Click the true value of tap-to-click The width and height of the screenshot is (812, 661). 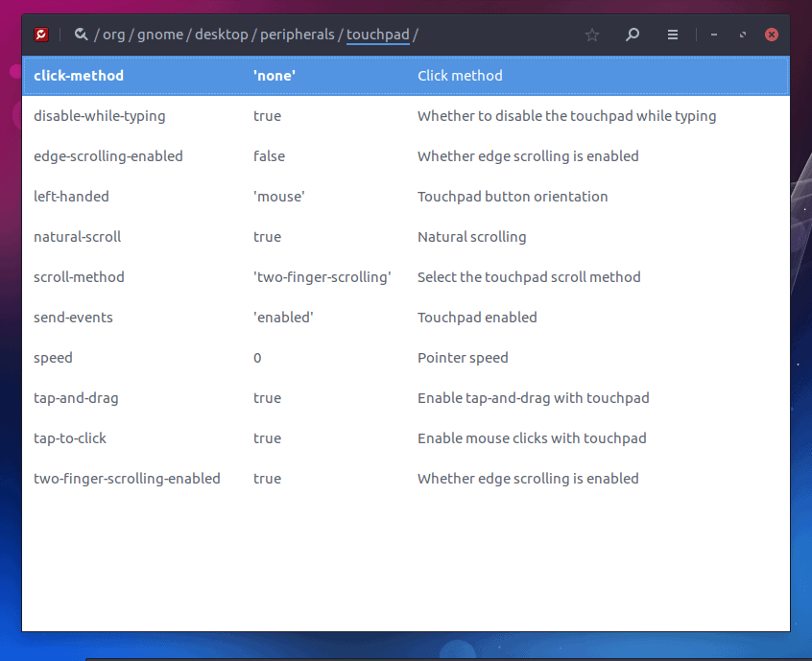click(x=267, y=438)
